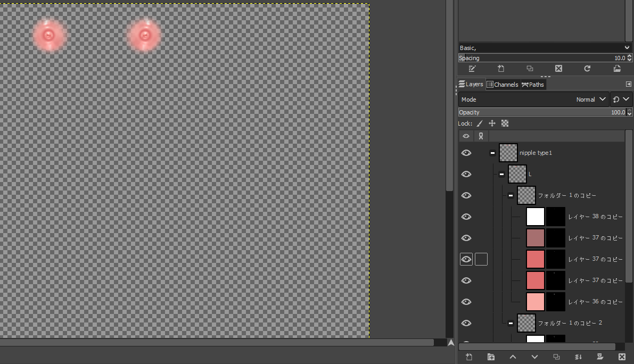Viewport: 634px width, 364px height.
Task: Merge layer down icon
Action: click(x=578, y=357)
